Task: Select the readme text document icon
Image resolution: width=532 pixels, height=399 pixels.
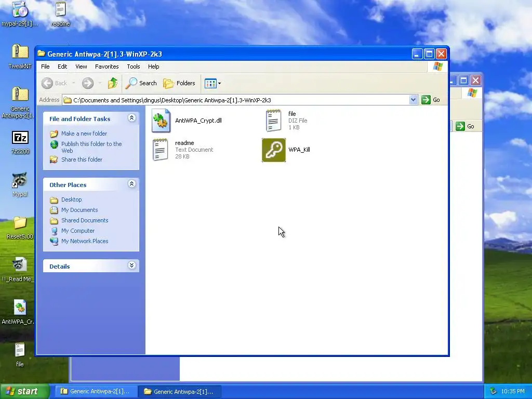Action: tap(160, 150)
